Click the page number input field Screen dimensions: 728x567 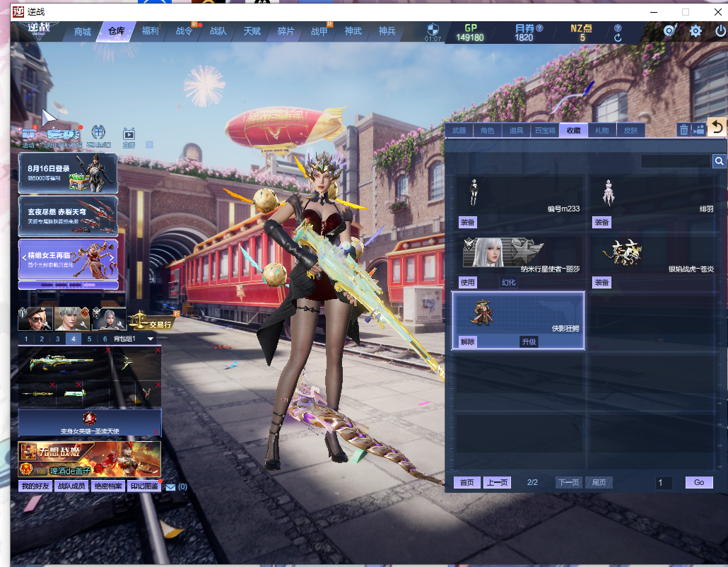click(664, 483)
